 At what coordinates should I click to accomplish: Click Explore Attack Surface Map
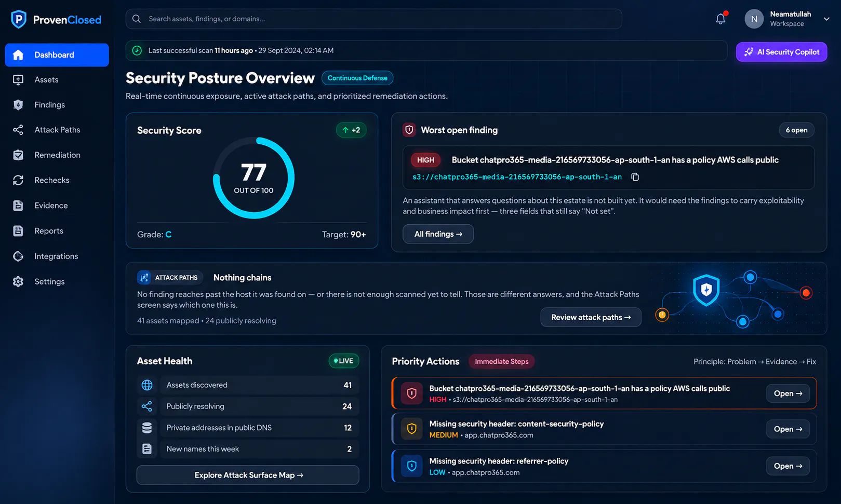[248, 475]
